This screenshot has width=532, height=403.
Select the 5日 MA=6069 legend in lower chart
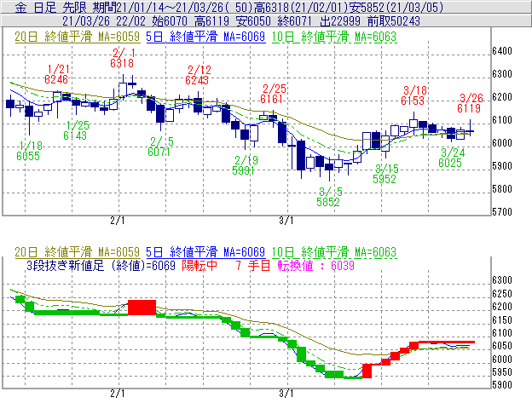[205, 252]
